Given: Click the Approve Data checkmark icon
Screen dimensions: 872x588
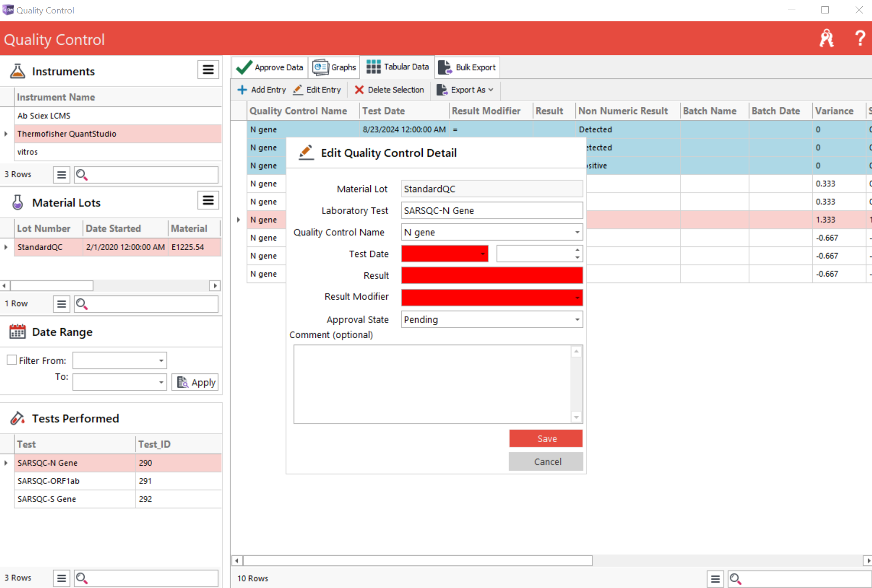Looking at the screenshot, I should point(244,67).
